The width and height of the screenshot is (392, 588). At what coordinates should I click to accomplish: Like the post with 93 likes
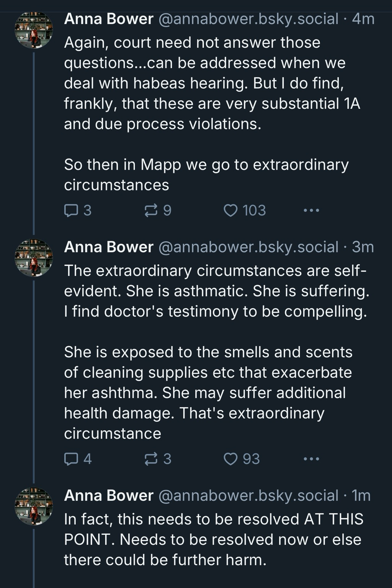point(230,459)
